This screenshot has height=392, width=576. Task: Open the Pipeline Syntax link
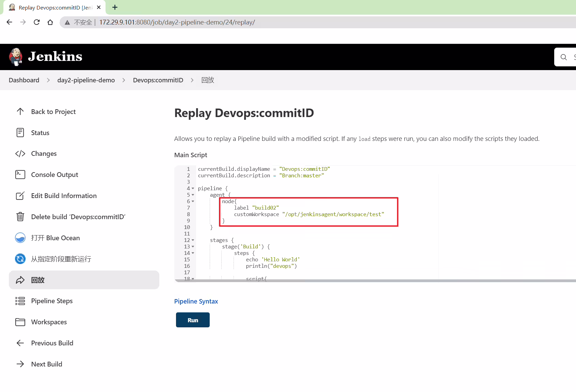coord(196,301)
